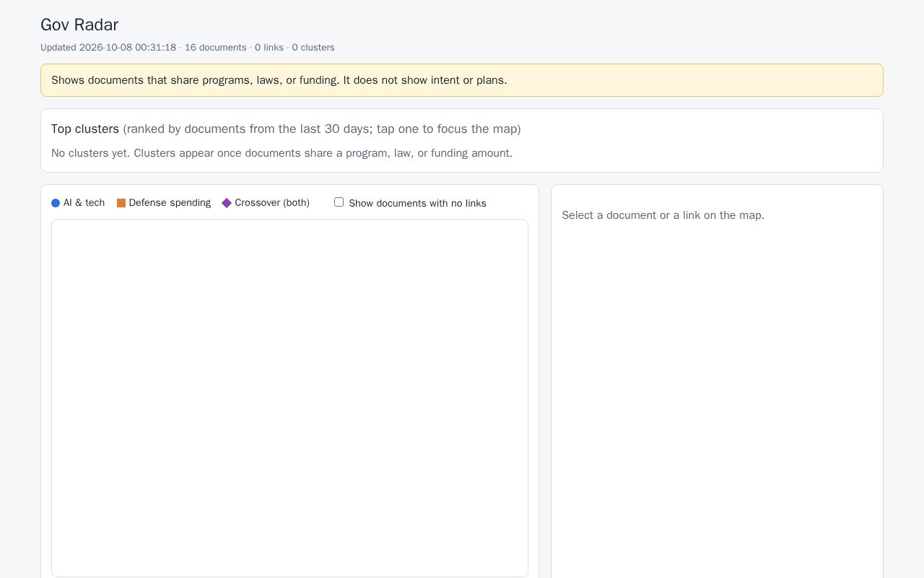924x578 pixels.
Task: Click the AI & tech legend label
Action: click(84, 203)
